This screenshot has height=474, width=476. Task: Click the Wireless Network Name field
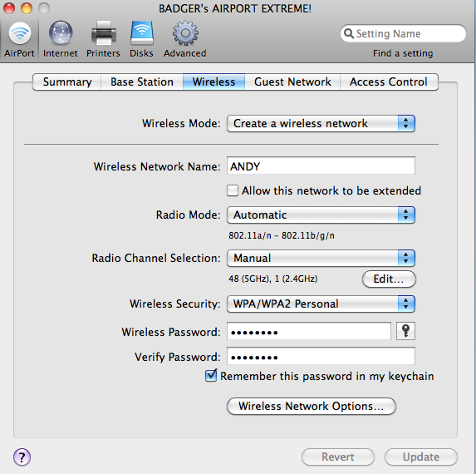tap(321, 166)
